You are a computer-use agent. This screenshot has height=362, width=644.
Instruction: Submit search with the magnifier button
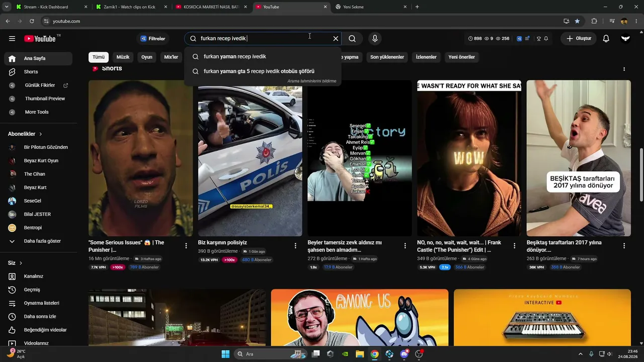click(352, 39)
